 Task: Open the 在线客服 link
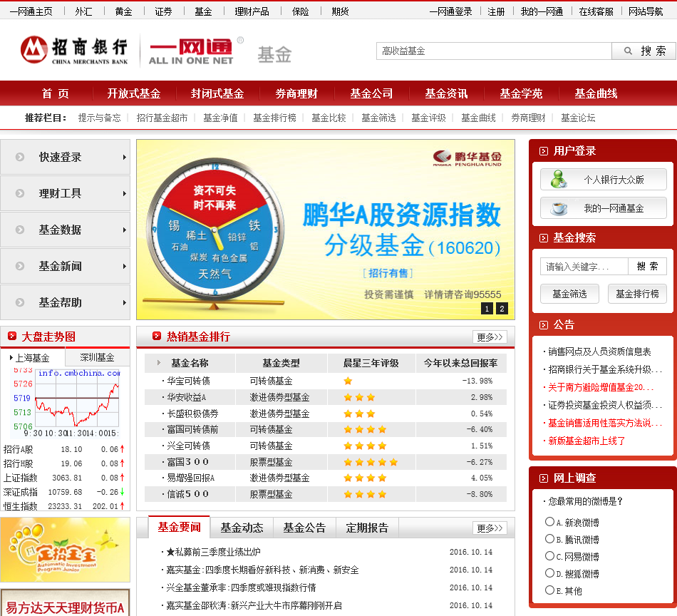click(x=596, y=11)
